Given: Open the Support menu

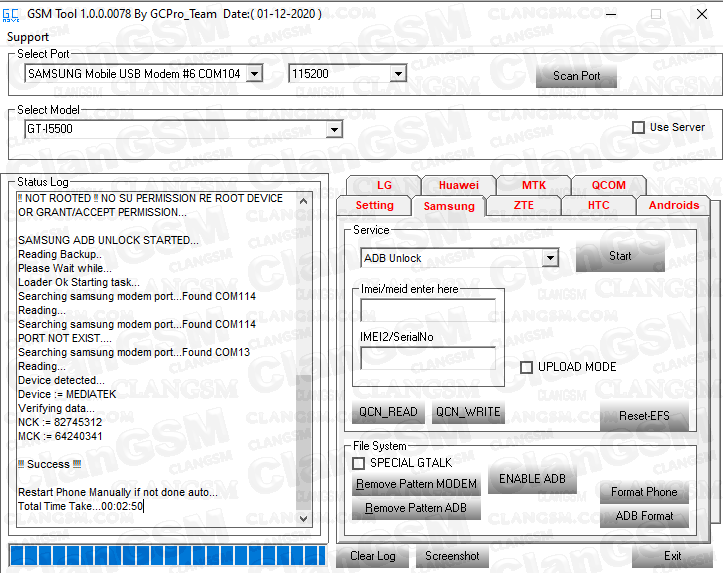Looking at the screenshot, I should (x=28, y=37).
